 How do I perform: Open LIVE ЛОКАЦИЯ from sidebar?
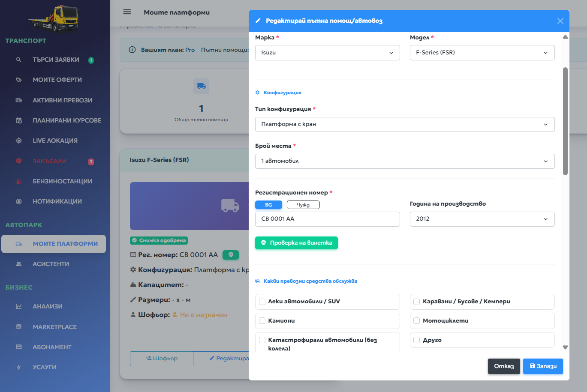tap(55, 141)
